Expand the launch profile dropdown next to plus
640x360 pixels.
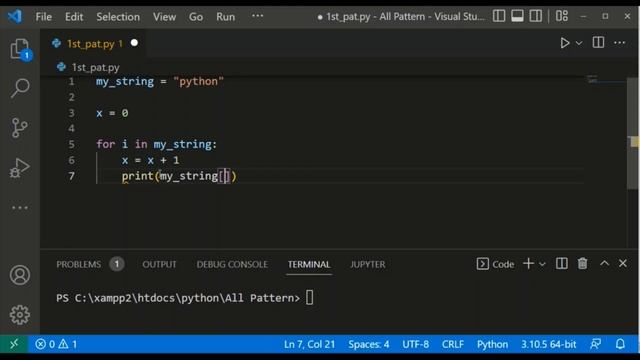click(542, 264)
